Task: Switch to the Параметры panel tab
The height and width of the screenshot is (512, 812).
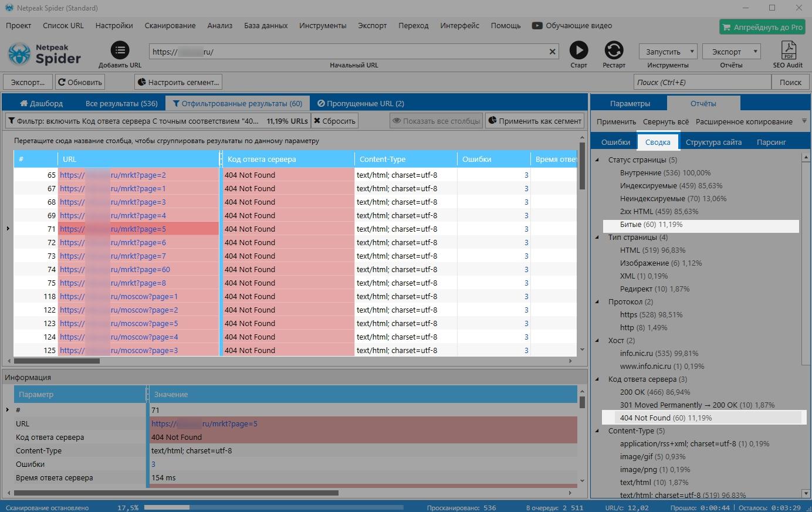Action: (630, 103)
